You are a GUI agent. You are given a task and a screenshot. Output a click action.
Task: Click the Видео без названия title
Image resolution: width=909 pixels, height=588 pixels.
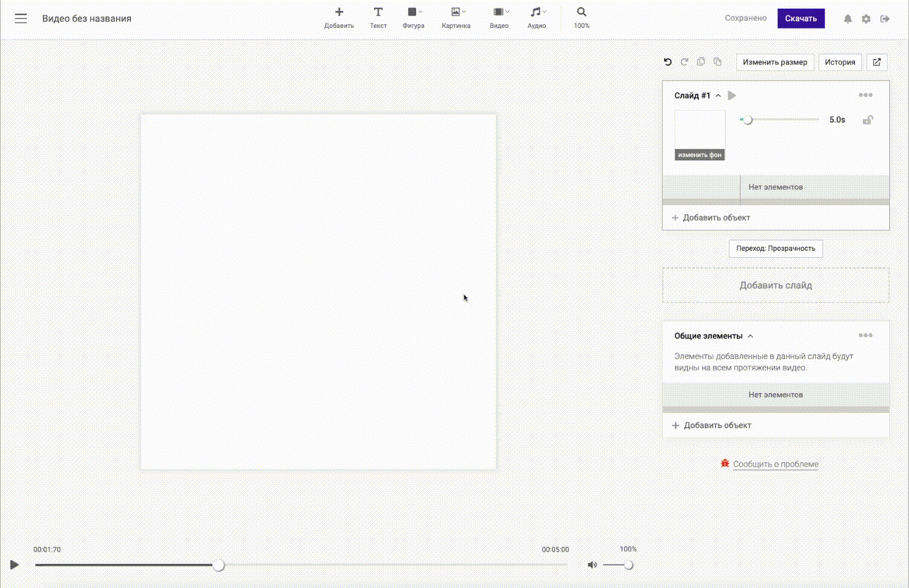pos(87,19)
